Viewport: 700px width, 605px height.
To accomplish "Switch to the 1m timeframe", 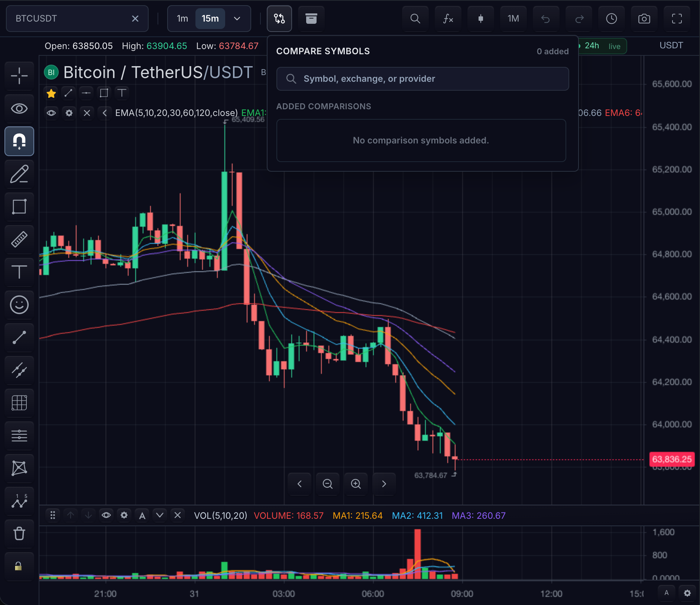I will coord(182,19).
